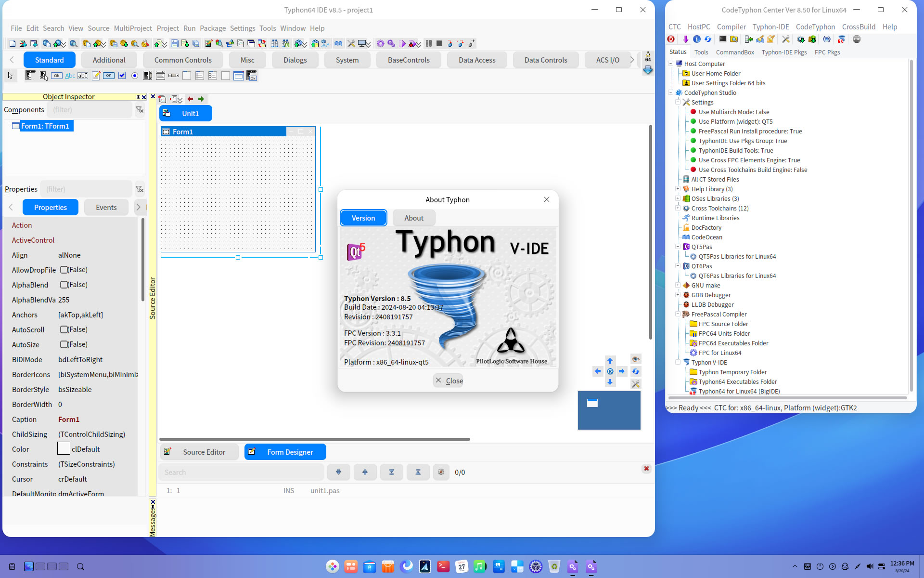This screenshot has width=924, height=578.
Task: Click the Stop (black square) toolbar icon
Action: click(439, 44)
